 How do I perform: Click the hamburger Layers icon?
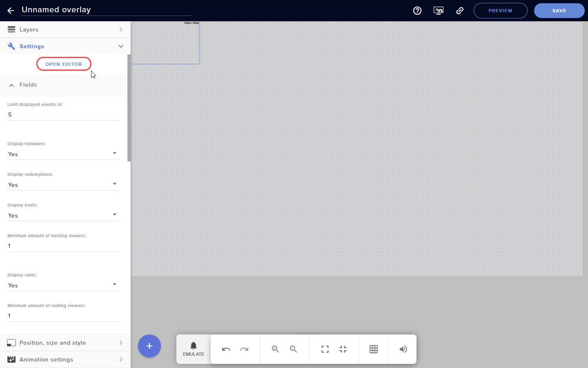click(x=11, y=29)
